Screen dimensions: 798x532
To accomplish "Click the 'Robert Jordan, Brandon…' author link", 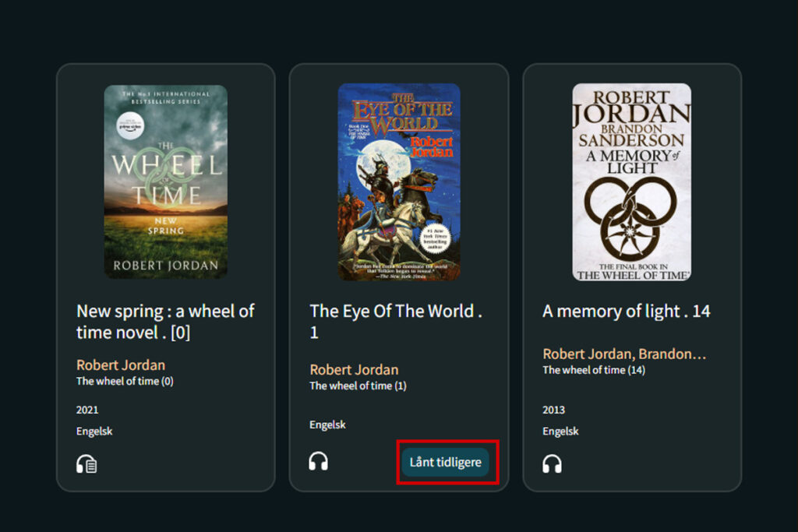I will tap(624, 354).
